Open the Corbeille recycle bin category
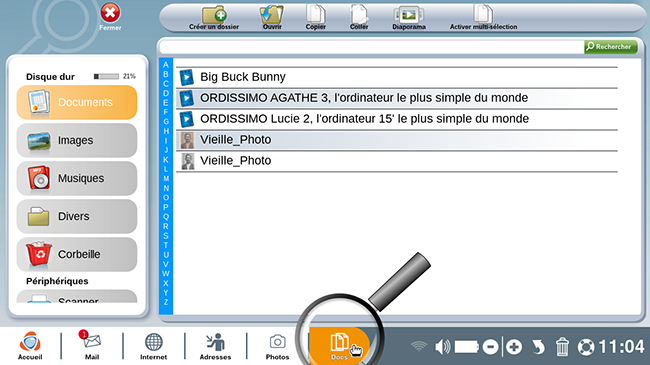 point(77,254)
